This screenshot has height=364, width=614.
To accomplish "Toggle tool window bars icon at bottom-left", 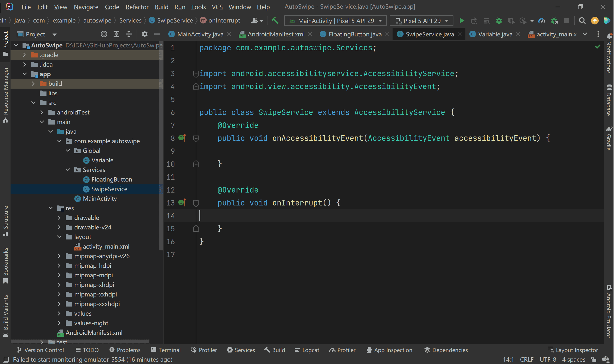I will (6, 360).
